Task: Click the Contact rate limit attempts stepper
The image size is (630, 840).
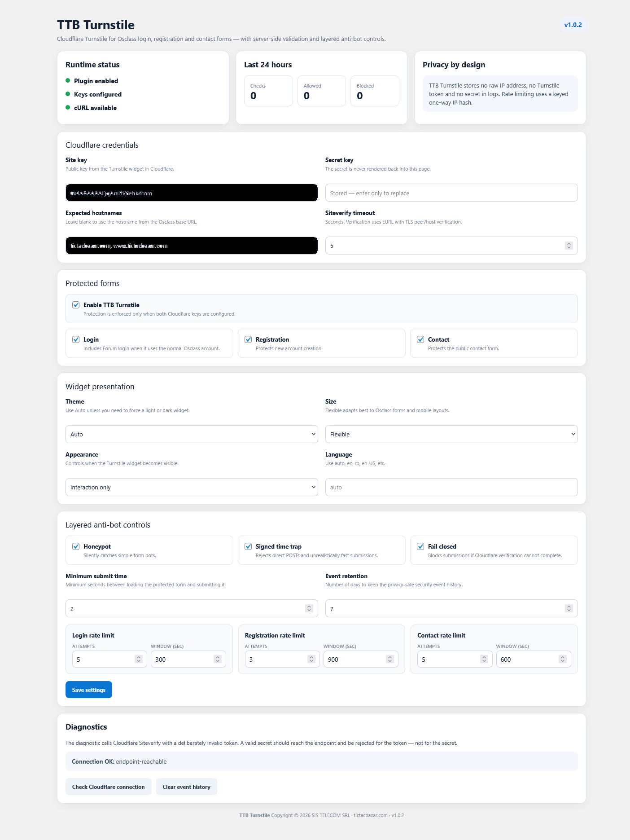Action: 484,659
